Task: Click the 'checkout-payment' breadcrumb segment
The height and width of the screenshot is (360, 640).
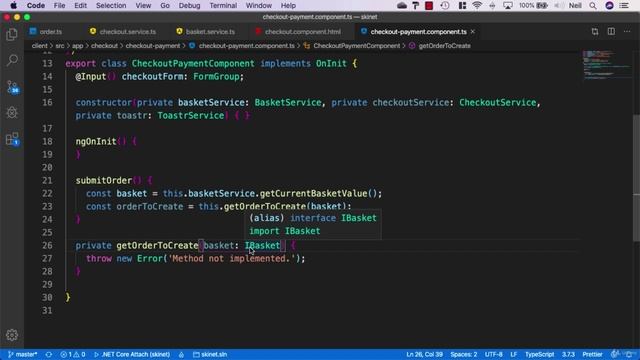Action: click(x=153, y=46)
